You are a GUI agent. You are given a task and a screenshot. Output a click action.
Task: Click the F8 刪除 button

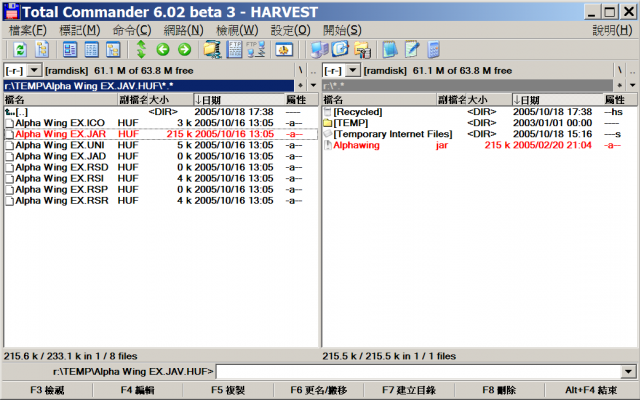tap(499, 390)
